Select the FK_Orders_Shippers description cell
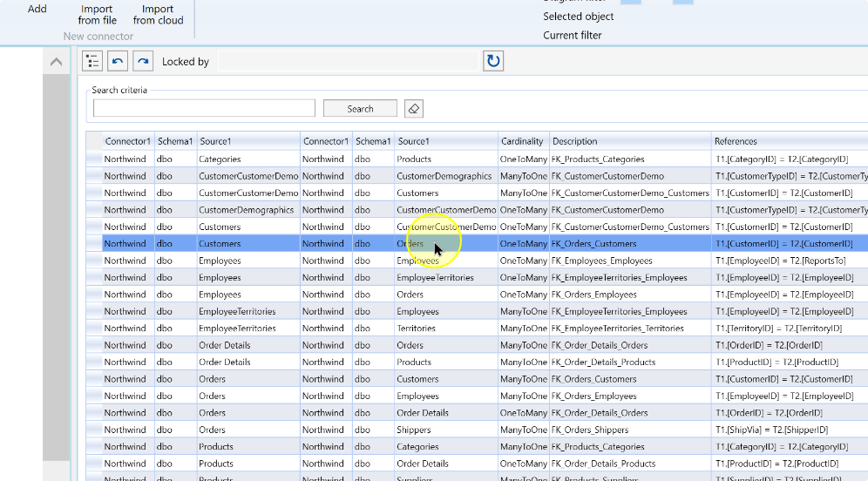The width and height of the screenshot is (868, 481). 630,430
